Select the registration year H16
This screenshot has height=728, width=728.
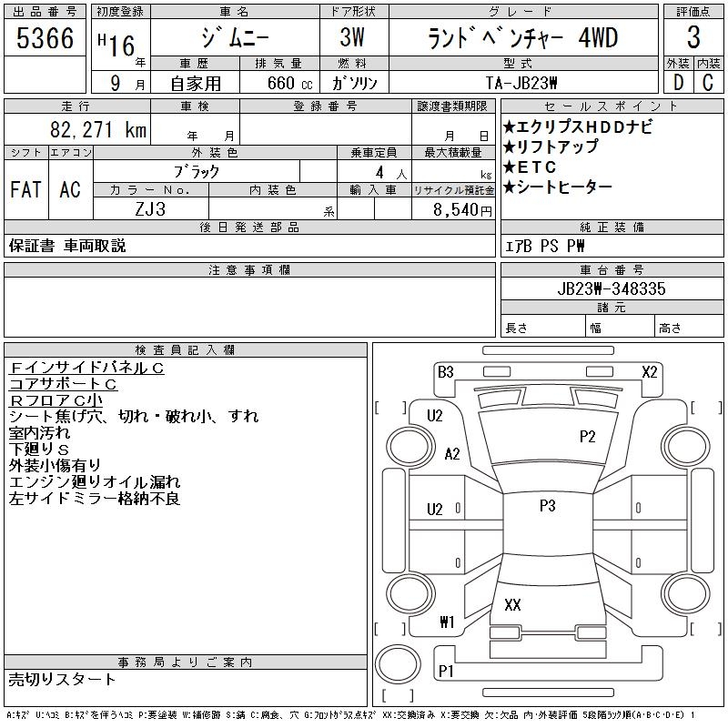116,45
